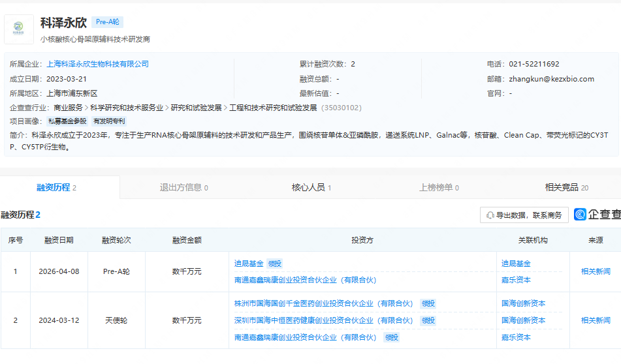Screen dimensions: 621x364
Task: Click the 私募基金参股 project tag
Action: coord(67,121)
